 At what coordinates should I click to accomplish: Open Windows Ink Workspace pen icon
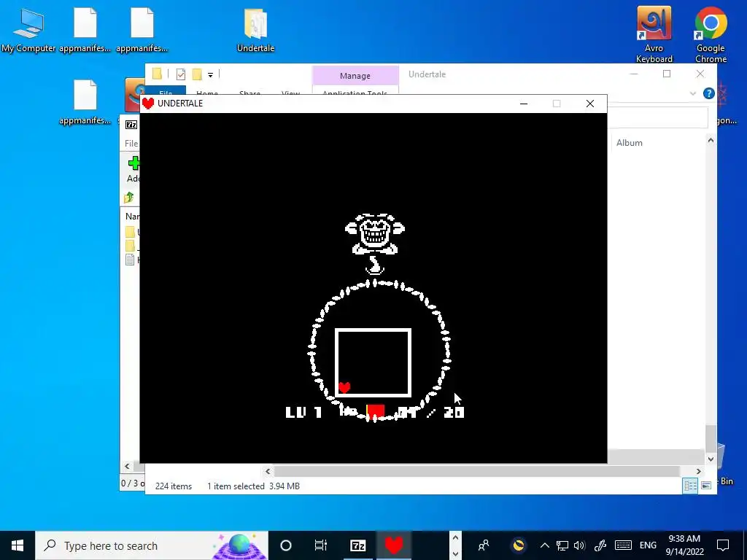(600, 545)
